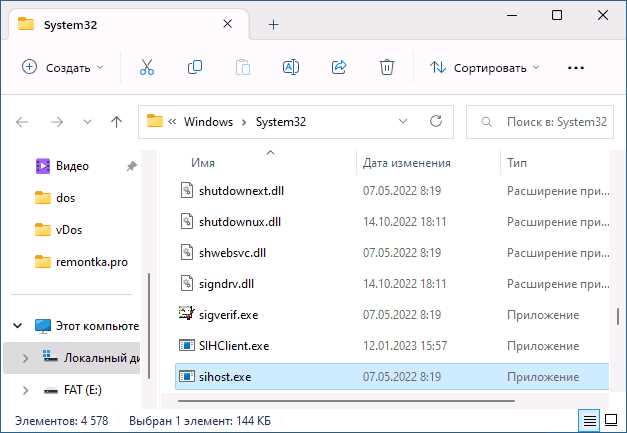
Task: Open the Создать new item button
Action: coord(63,68)
